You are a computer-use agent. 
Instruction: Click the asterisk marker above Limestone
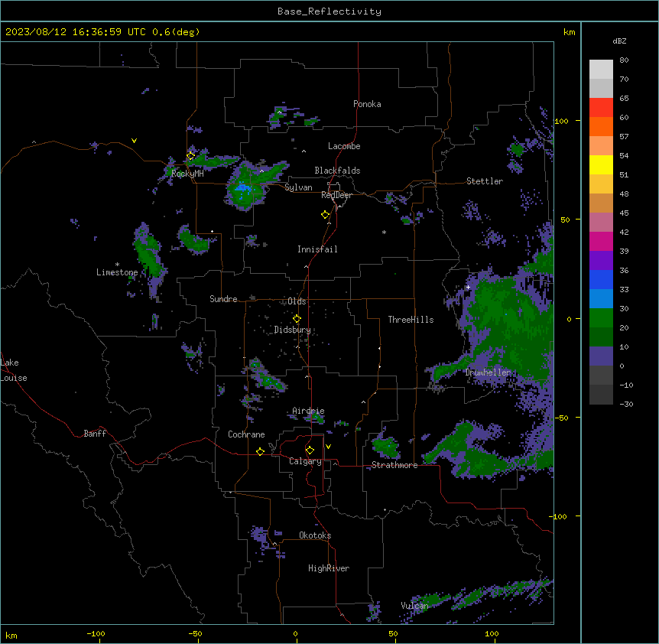(117, 265)
